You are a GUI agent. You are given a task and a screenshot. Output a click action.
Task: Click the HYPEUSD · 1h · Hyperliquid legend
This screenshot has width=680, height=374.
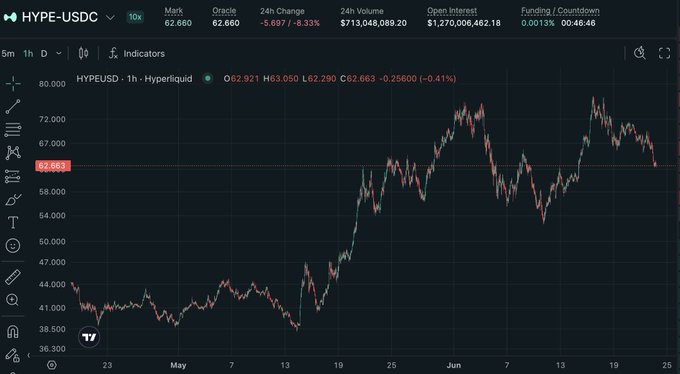(x=134, y=79)
